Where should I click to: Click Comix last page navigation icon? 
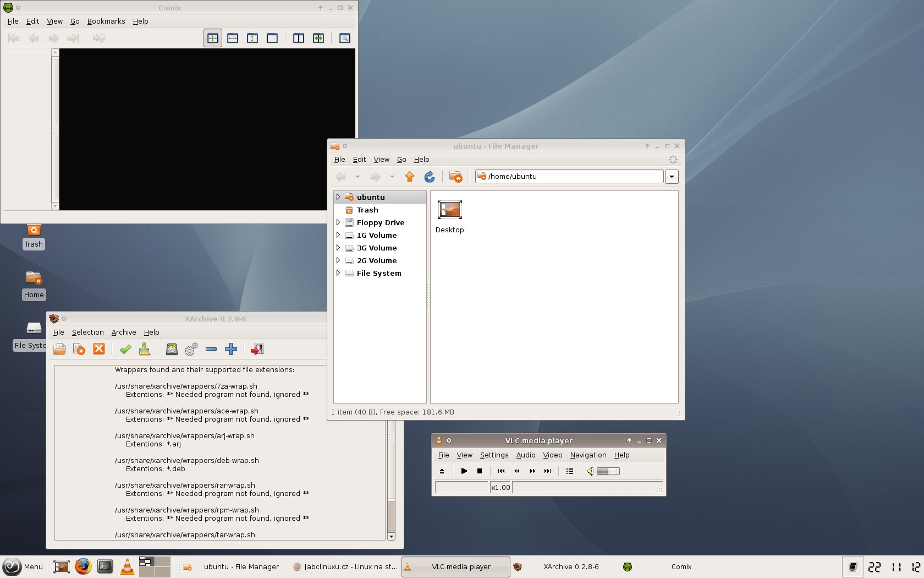pos(73,38)
